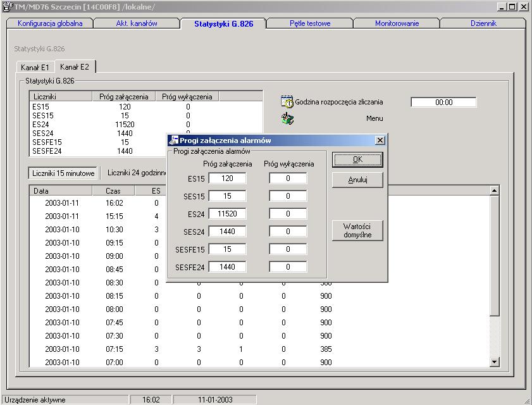Switch to Konfiguracja globalna tab
The height and width of the screenshot is (405, 532).
click(x=50, y=23)
